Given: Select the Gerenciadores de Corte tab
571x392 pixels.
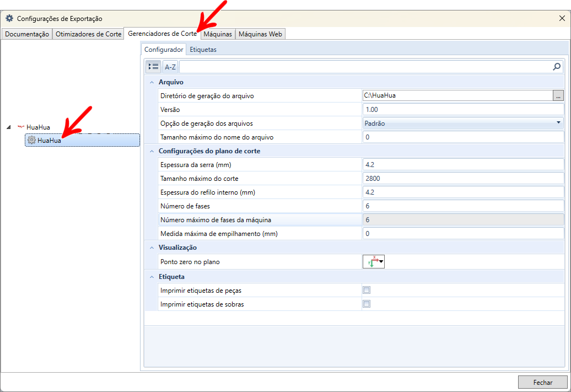Looking at the screenshot, I should click(x=162, y=34).
